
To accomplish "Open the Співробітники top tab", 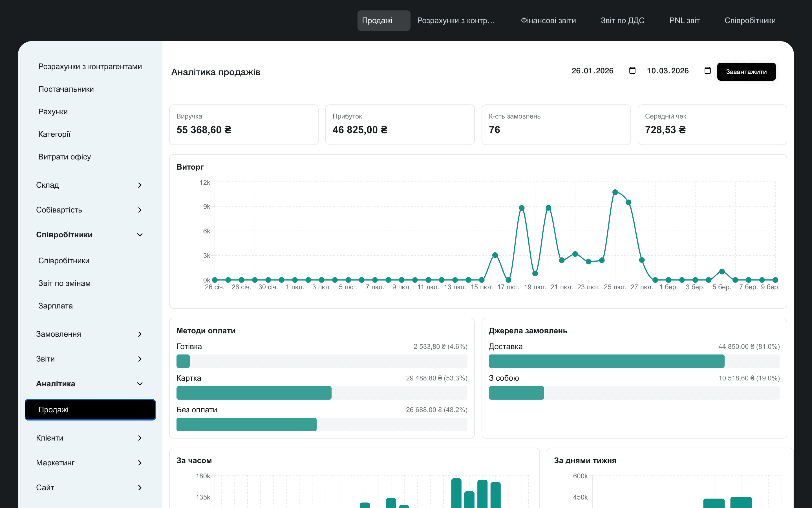I will pyautogui.click(x=750, y=21).
